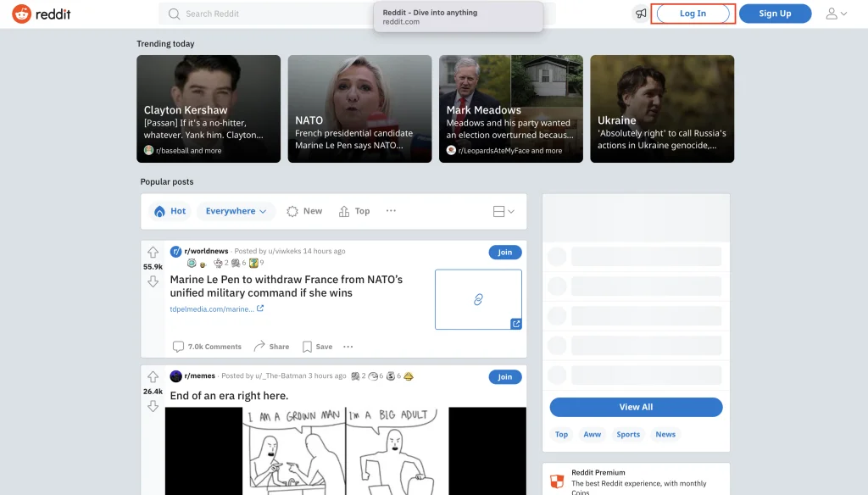
Task: Click the Sign Up button
Action: (775, 14)
